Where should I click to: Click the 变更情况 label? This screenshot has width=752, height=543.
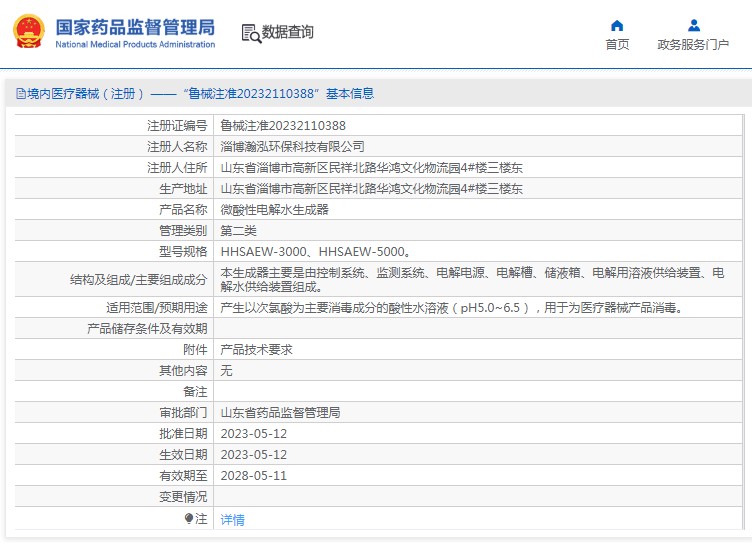click(x=183, y=497)
